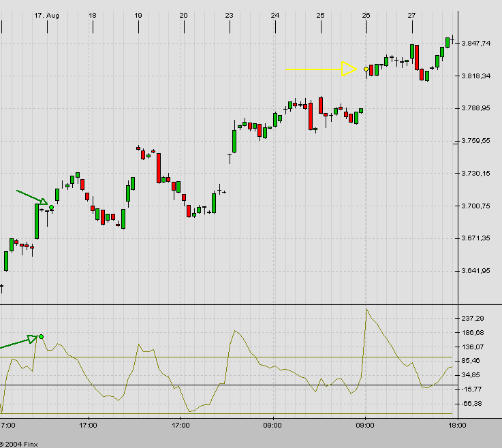
Task: Click the -66,38 indicator scale value
Action: pyautogui.click(x=471, y=404)
